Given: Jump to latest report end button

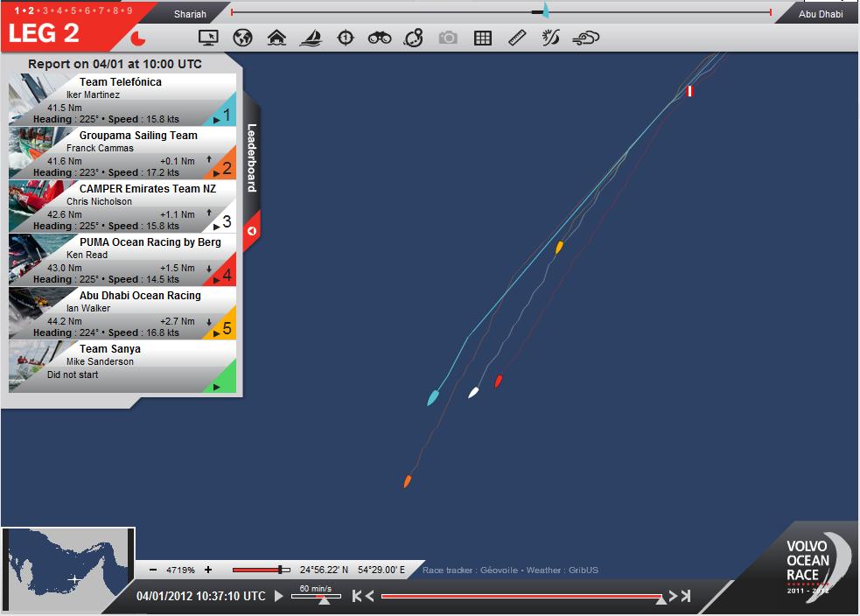Looking at the screenshot, I should point(686,596).
